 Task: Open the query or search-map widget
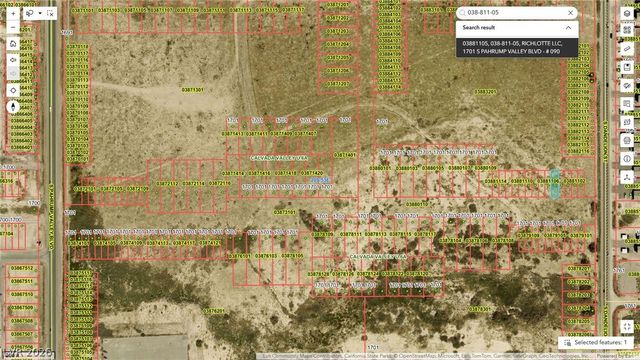[x=627, y=104]
